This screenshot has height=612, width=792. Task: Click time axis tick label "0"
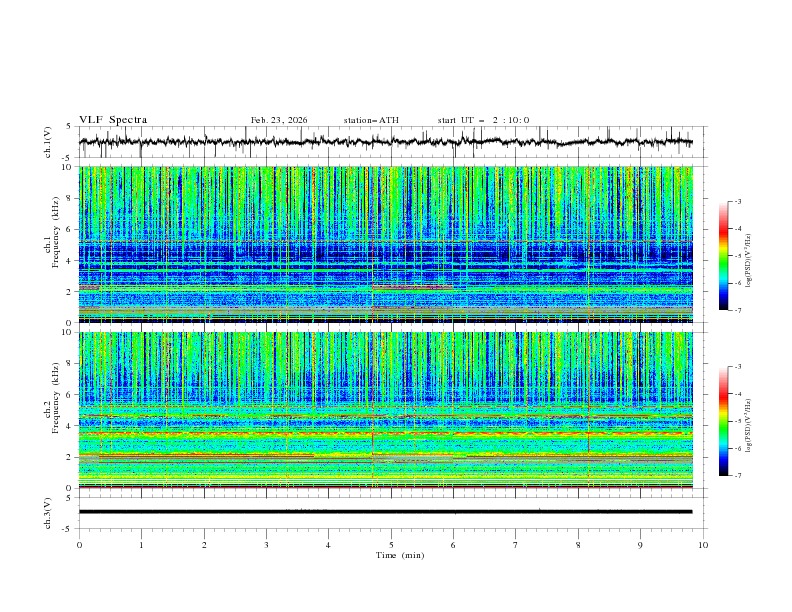point(79,545)
